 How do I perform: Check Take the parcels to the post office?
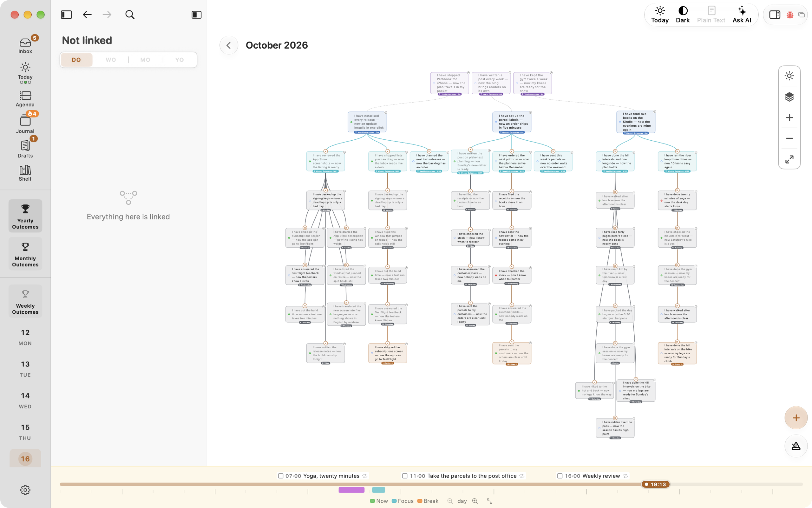point(405,476)
